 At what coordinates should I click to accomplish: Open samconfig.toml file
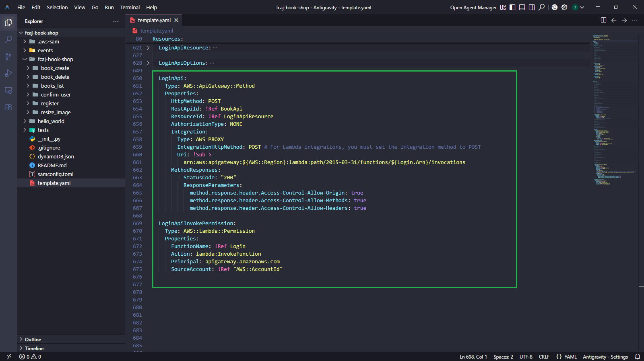[x=71, y=174]
